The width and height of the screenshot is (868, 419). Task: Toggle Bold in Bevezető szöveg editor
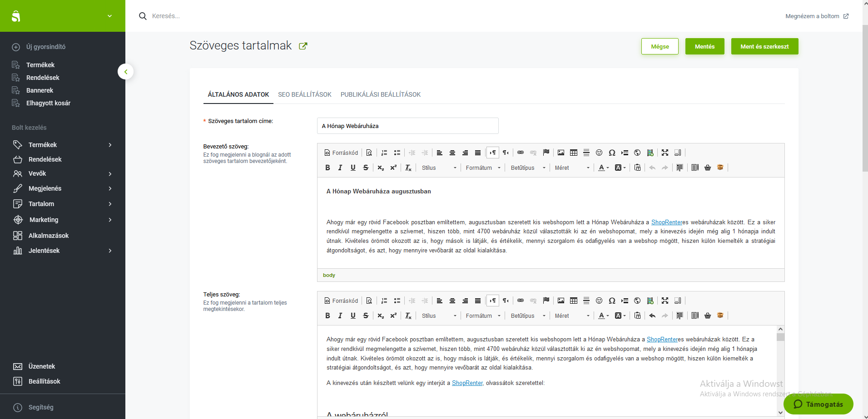pos(327,168)
